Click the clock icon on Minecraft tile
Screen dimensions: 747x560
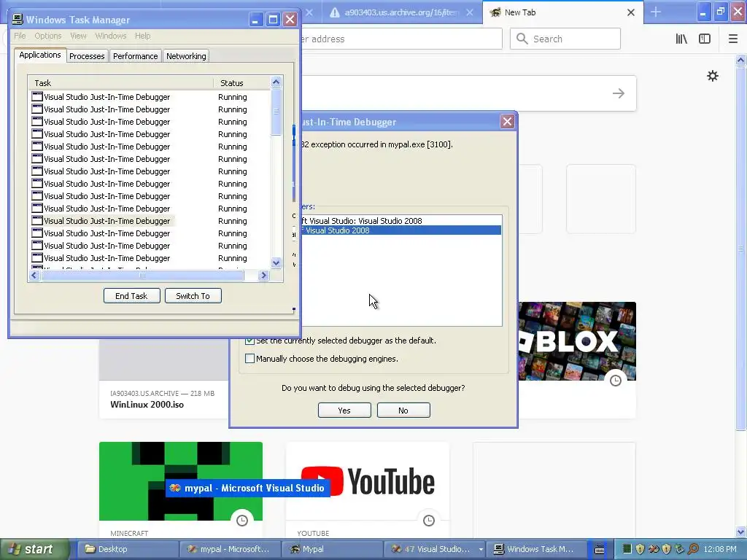click(242, 521)
